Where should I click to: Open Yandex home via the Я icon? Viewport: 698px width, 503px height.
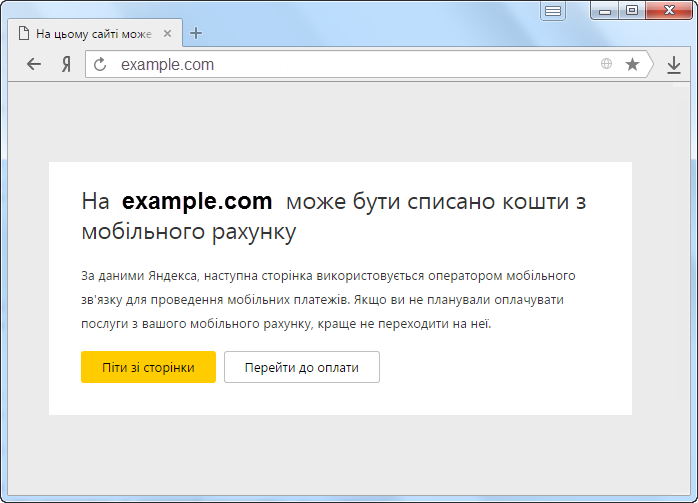click(x=66, y=65)
